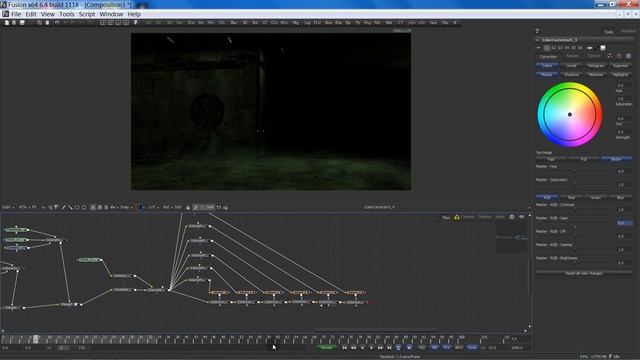Click the Save composition toolbar icon
The image size is (640, 360).
point(22,22)
